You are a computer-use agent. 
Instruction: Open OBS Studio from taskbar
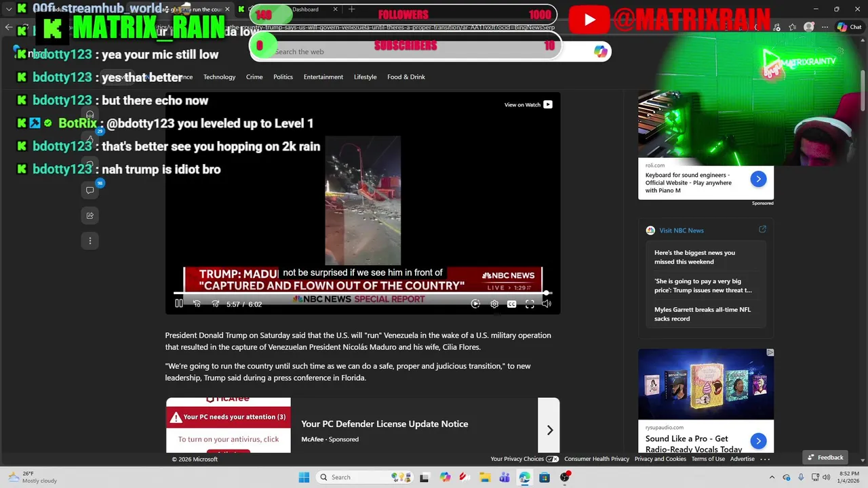(x=565, y=477)
